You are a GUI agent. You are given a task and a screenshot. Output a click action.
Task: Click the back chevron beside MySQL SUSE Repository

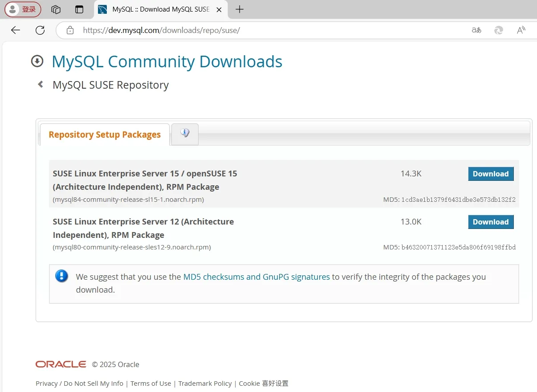coord(41,84)
